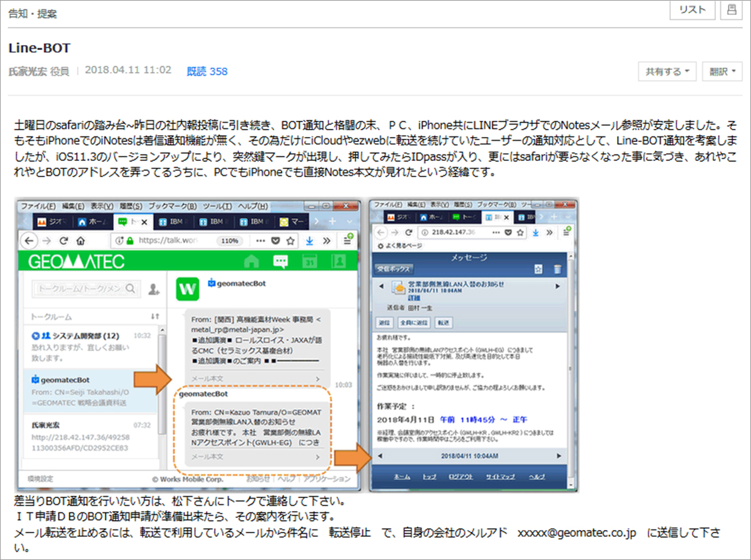Image resolution: width=751 pixels, height=560 pixels.
Task: Open the contacts icon in green header
Action: [339, 262]
